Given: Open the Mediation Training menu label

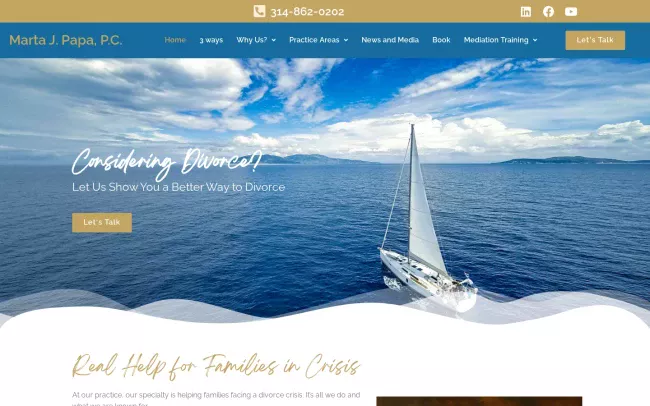Looking at the screenshot, I should click(496, 40).
